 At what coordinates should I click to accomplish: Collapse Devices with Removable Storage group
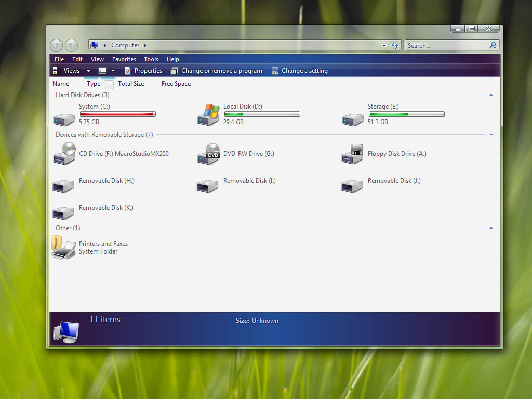(491, 135)
